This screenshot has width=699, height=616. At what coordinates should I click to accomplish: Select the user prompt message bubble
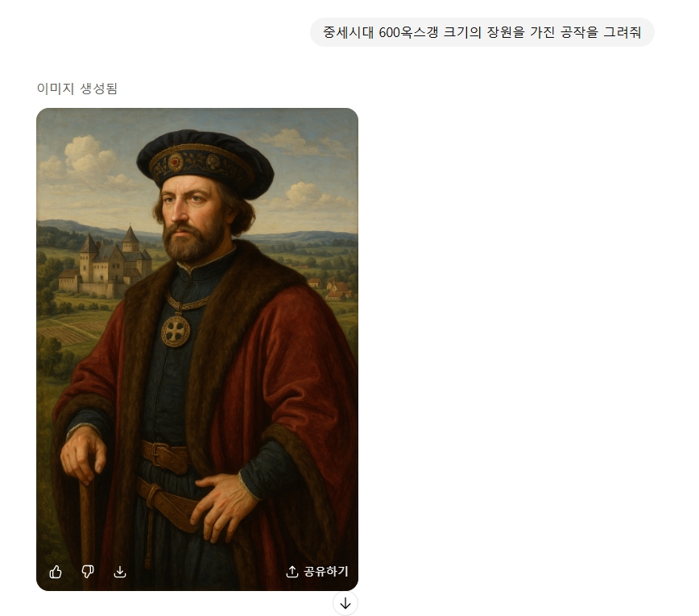pyautogui.click(x=482, y=32)
